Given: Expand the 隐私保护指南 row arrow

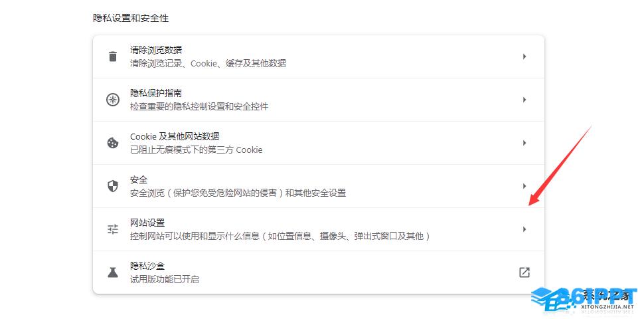Looking at the screenshot, I should pos(524,100).
